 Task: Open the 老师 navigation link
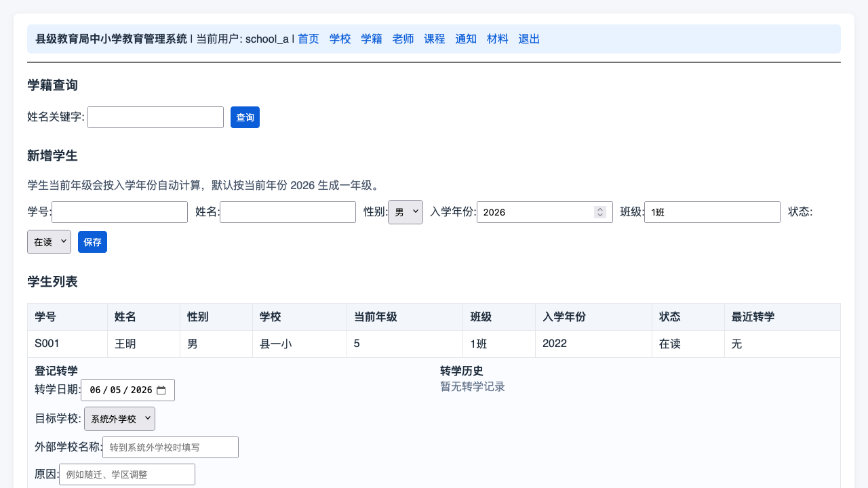click(x=403, y=39)
